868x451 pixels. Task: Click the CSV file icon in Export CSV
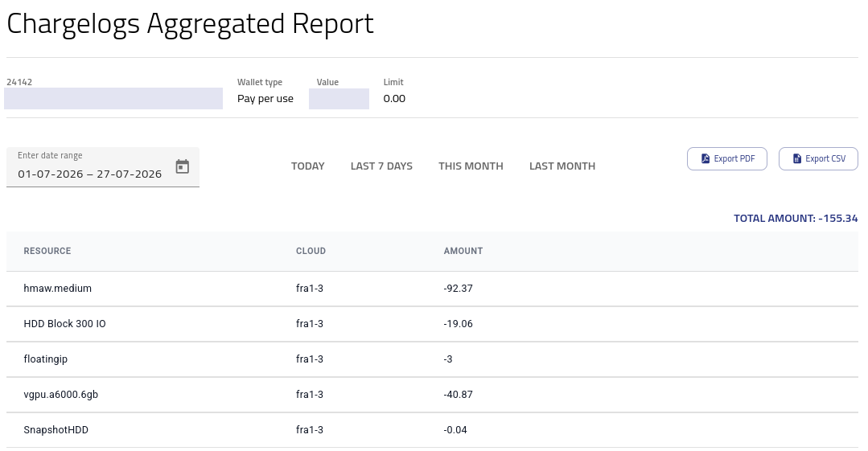796,159
